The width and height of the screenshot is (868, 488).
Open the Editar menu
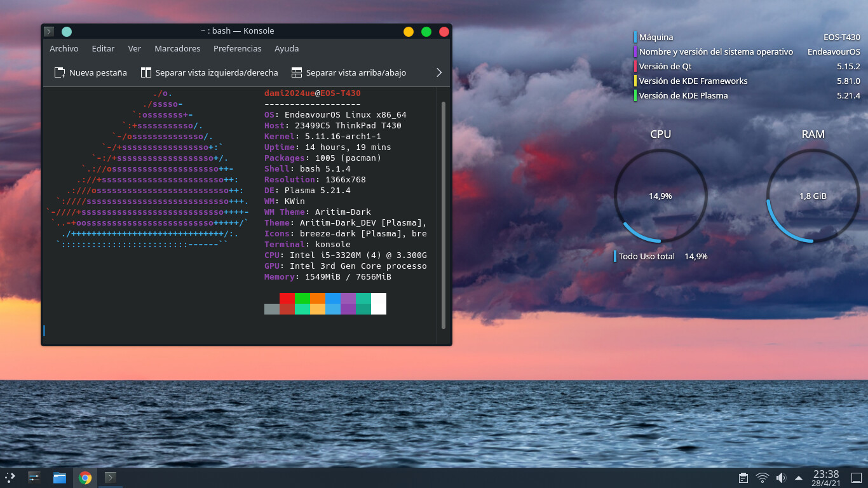click(103, 49)
